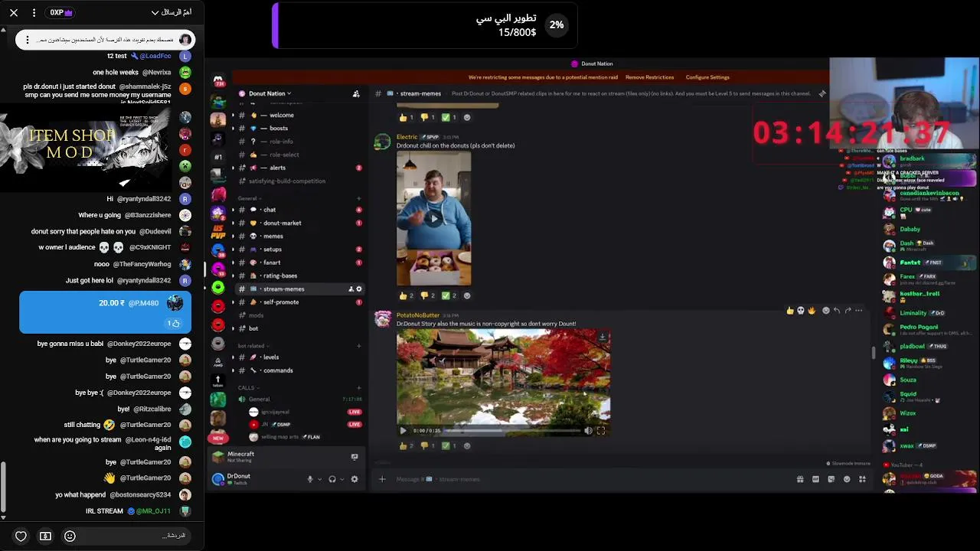980x551 pixels.
Task: Add channel to General category
Action: coord(358,198)
